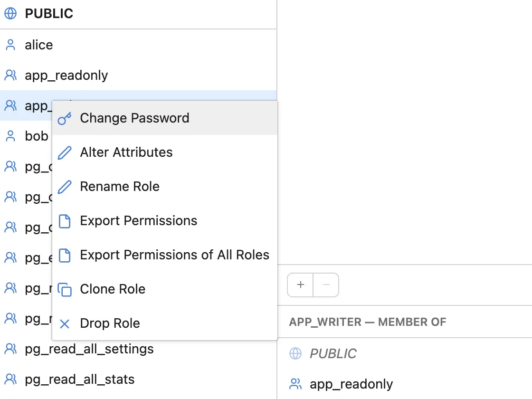Select the app_readonly role in the left list
Viewport: 532px width, 399px height.
pyautogui.click(x=138, y=75)
